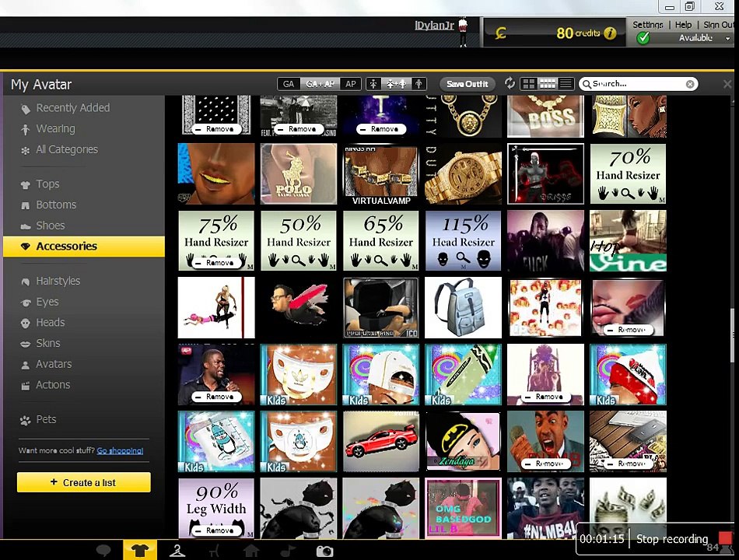Select the POLO earring thumbnail

point(299,173)
